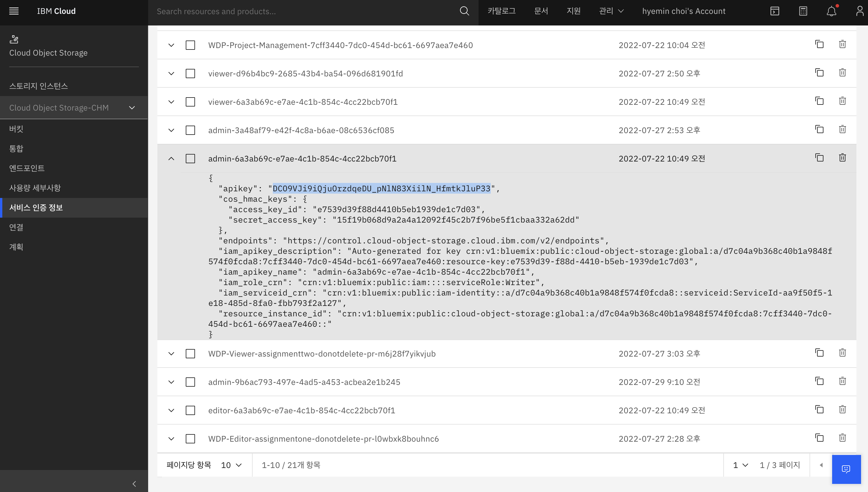Copy admin-3a48af79 credential
868x492 pixels.
tap(819, 129)
